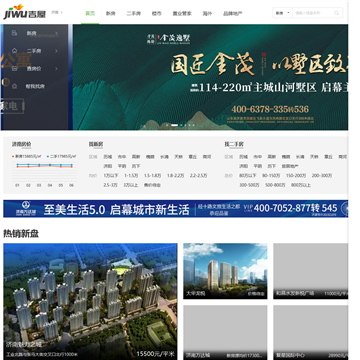The width and height of the screenshot is (360, 360).
Task: Click the Jiwu 吉屋 logo
Action: (24, 12)
